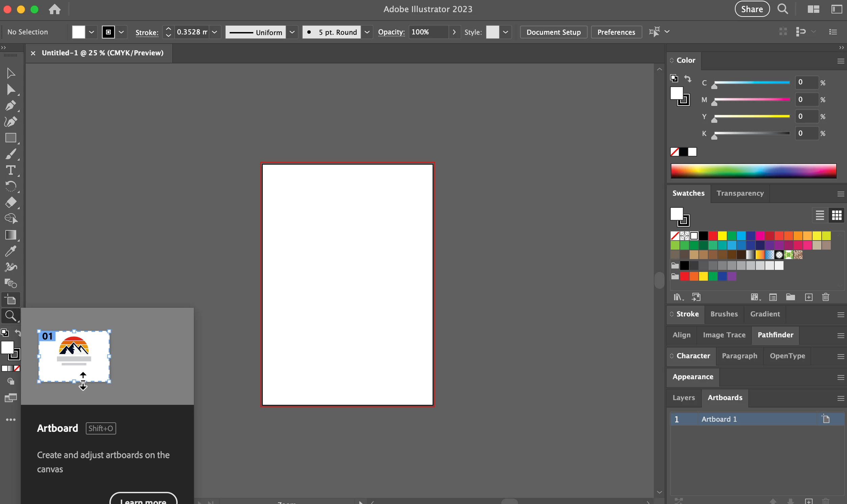
Task: Switch swatches to list view
Action: tap(820, 215)
